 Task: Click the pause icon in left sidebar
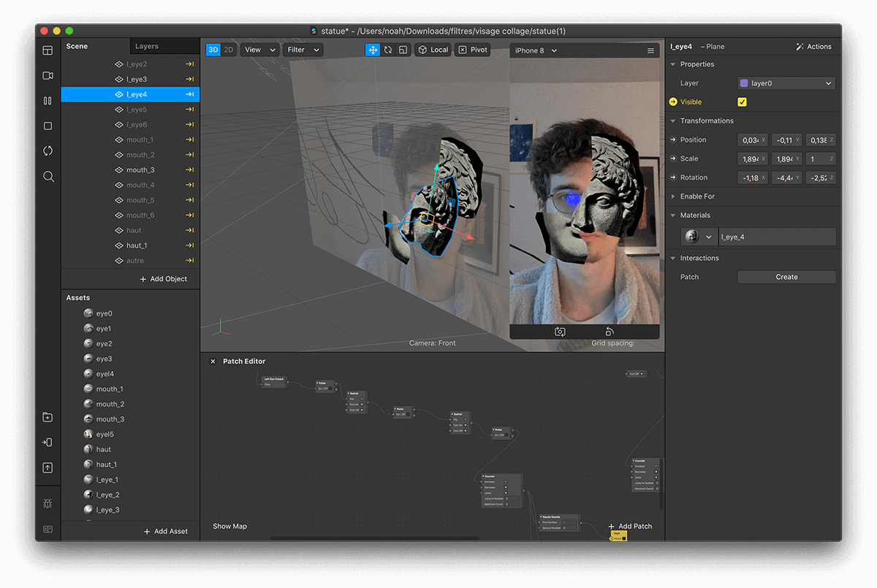click(48, 101)
